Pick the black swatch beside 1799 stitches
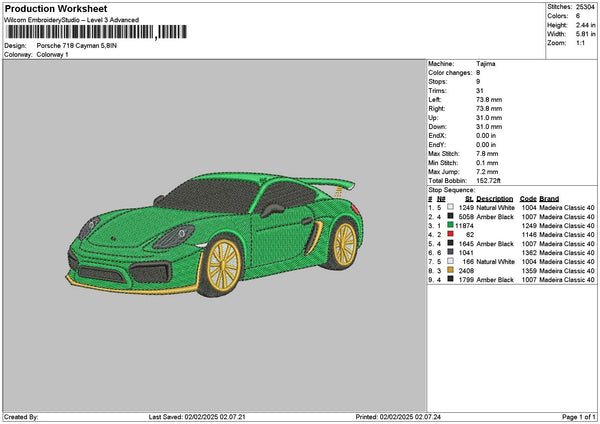Image resolution: width=600 pixels, height=424 pixels. pos(450,279)
